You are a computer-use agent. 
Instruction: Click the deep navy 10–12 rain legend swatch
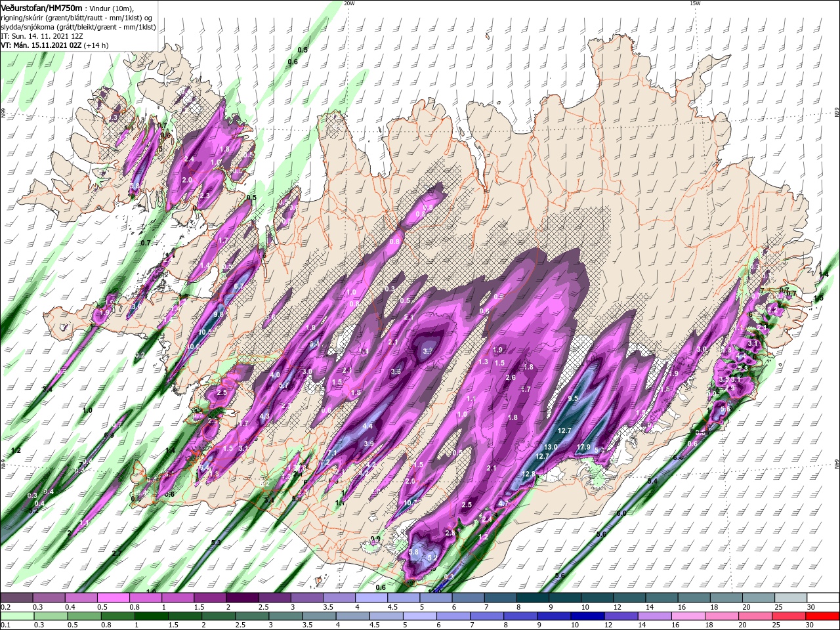[587, 616]
